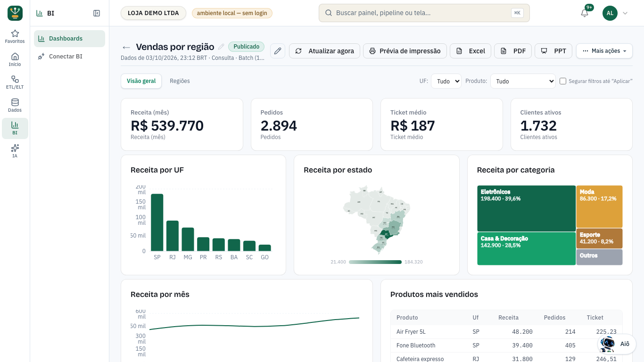Go to Início in the sidebar
Viewport: 644px width, 362px height.
(15, 59)
